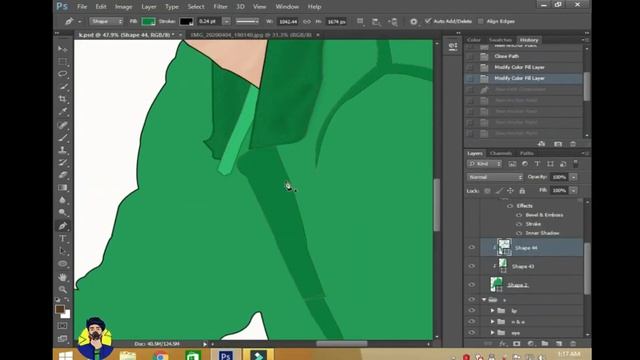640x360 pixels.
Task: Toggle Bevel & Emboss effect visibility
Action: (519, 215)
